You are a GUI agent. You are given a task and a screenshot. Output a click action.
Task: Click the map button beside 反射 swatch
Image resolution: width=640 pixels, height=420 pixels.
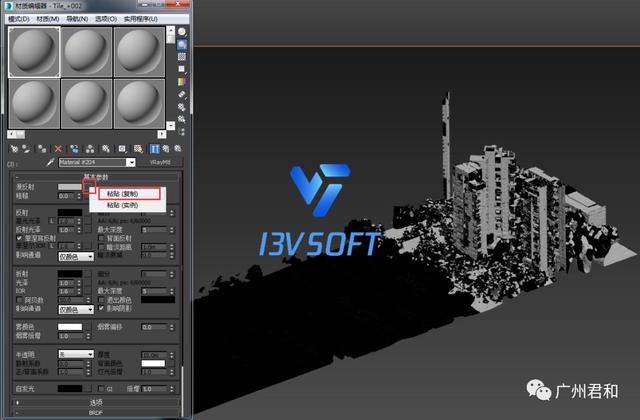88,212
